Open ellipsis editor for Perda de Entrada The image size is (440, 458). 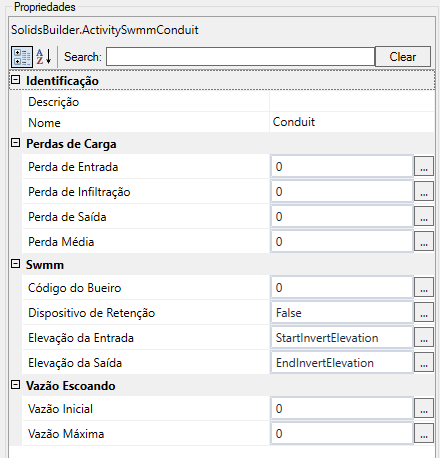tap(424, 166)
